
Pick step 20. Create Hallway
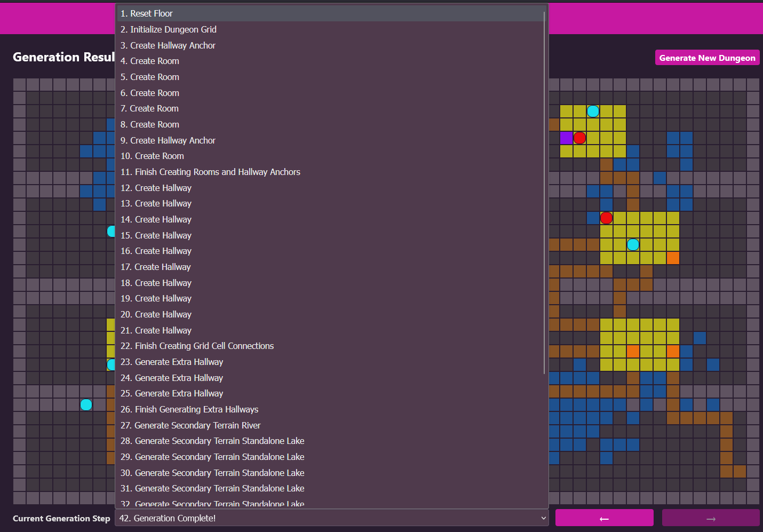pos(331,314)
